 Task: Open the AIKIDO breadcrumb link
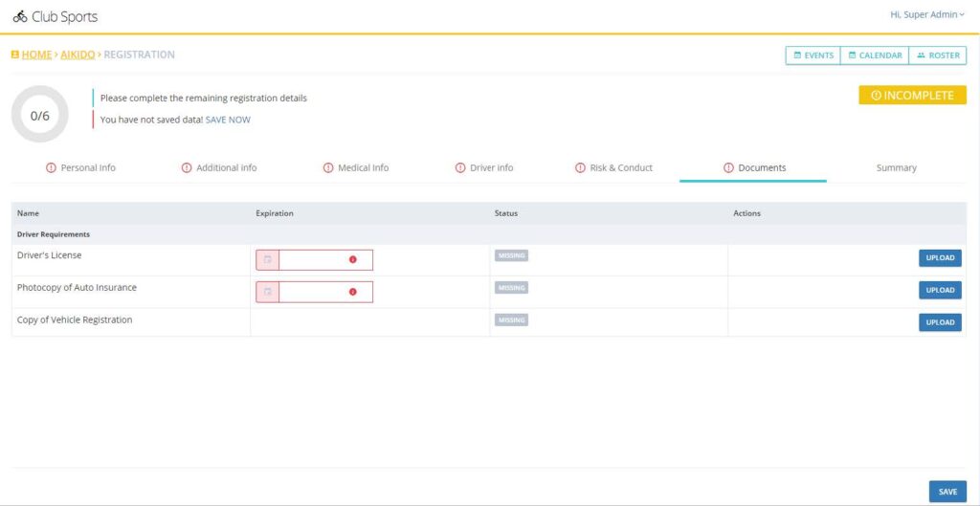tap(78, 55)
